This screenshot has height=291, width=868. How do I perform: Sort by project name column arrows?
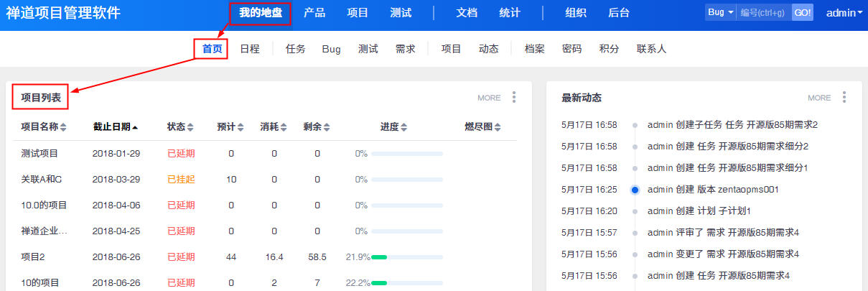click(63, 127)
